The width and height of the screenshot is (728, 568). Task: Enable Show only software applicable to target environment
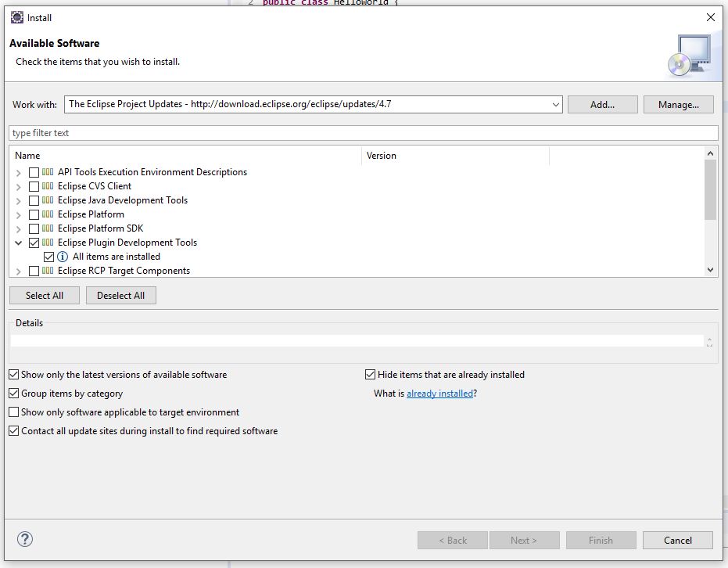pos(14,412)
